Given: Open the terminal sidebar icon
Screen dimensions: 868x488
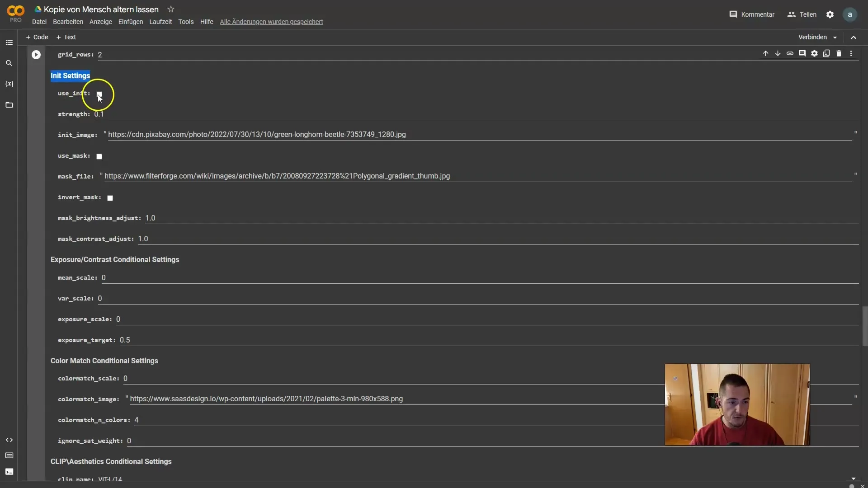Looking at the screenshot, I should 9,472.
